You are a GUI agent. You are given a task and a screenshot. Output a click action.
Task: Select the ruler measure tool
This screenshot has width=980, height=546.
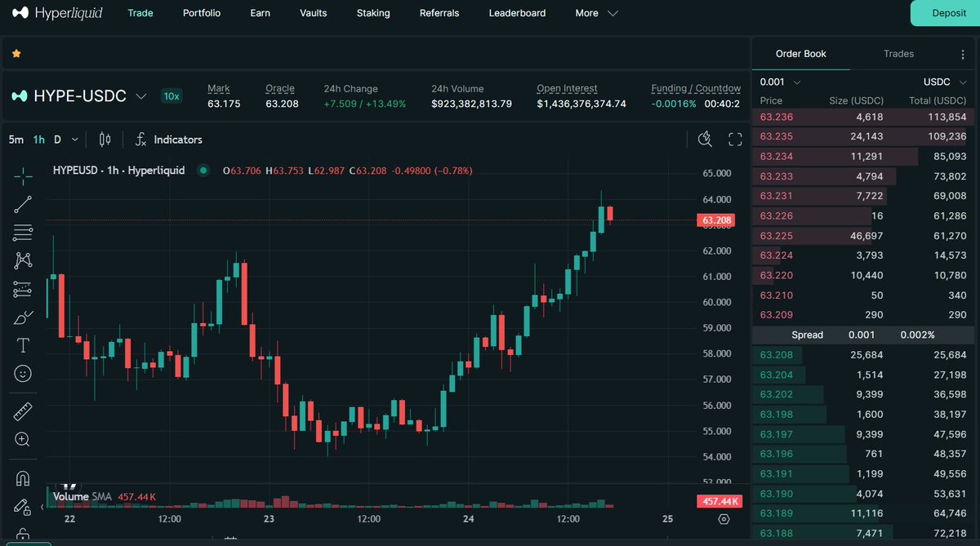tap(23, 411)
